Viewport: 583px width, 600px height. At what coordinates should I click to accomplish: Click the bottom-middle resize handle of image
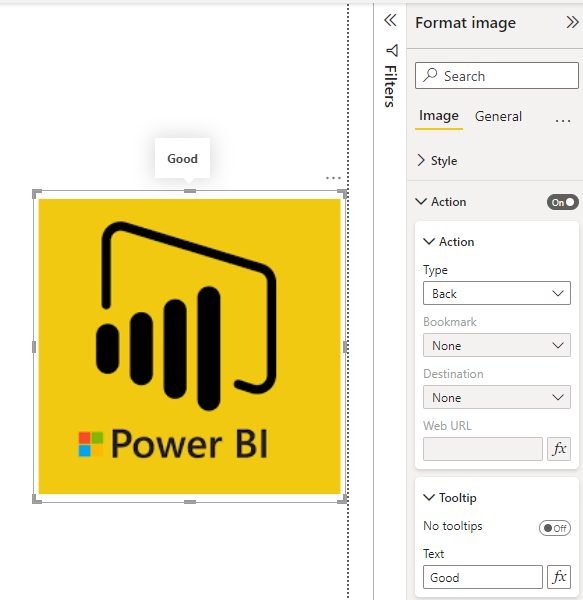190,502
